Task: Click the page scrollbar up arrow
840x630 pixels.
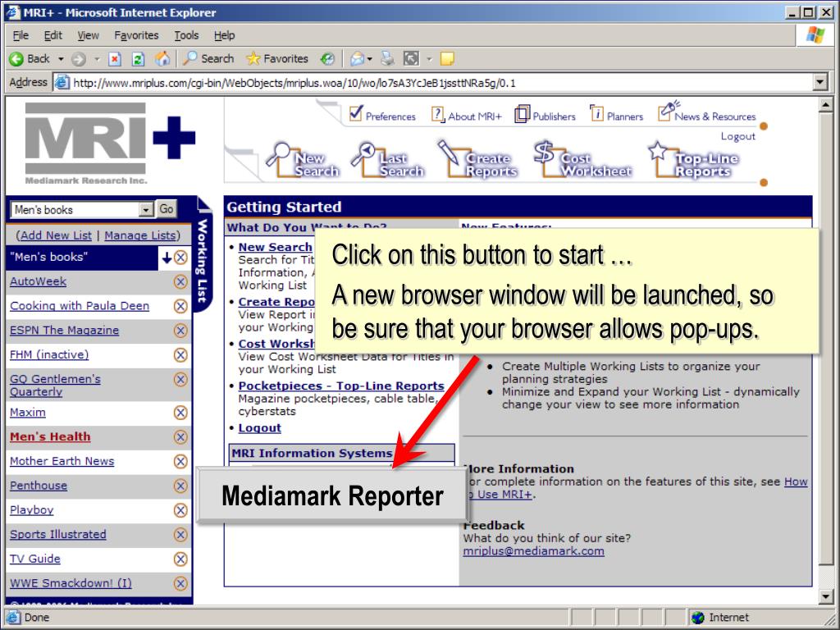Action: pyautogui.click(x=825, y=105)
